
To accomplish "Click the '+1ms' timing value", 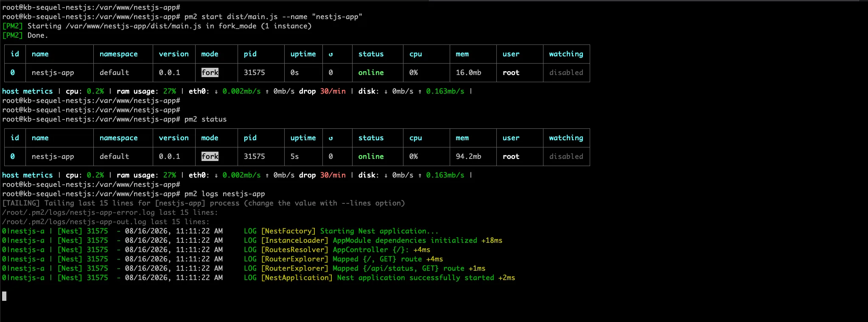I will pos(477,268).
